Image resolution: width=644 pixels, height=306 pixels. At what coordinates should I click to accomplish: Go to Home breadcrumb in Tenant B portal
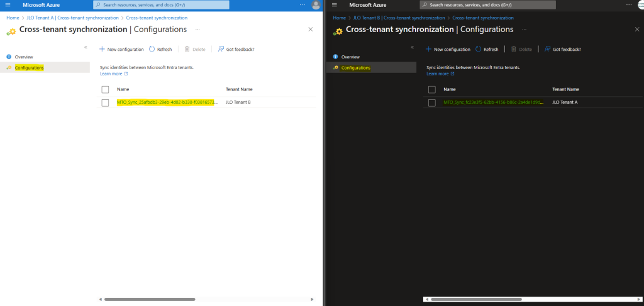(x=339, y=18)
